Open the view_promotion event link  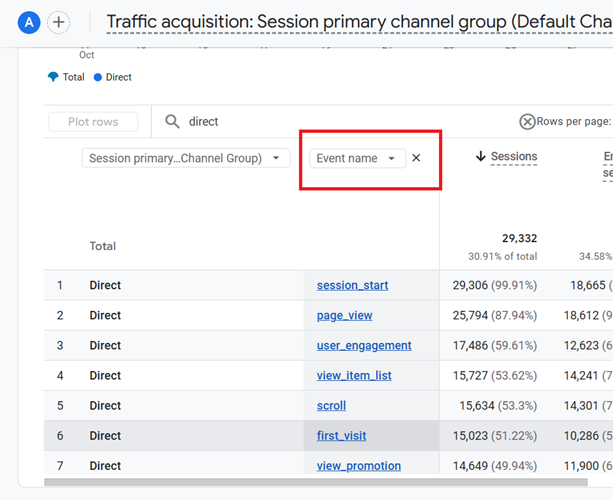click(x=358, y=466)
